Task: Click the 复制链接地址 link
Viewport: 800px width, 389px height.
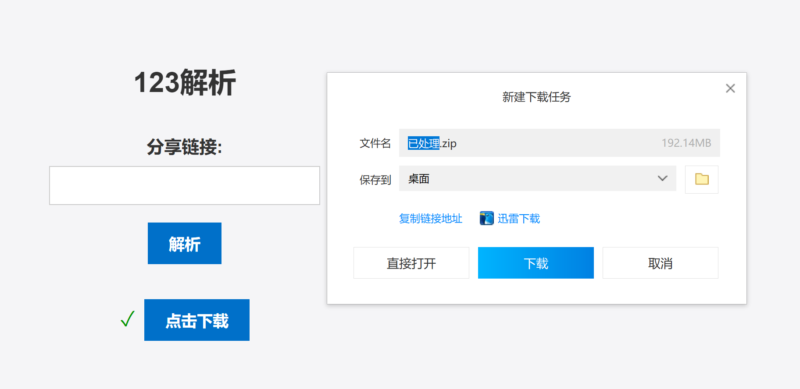Action: (431, 219)
